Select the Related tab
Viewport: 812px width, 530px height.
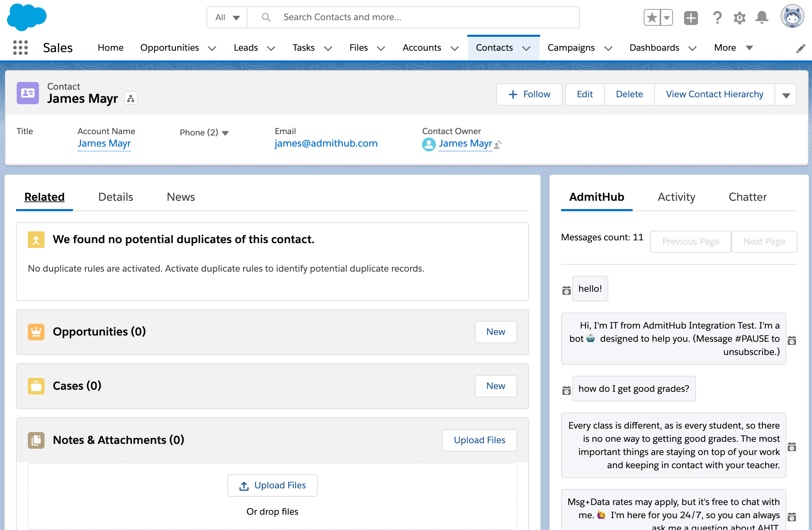click(44, 197)
